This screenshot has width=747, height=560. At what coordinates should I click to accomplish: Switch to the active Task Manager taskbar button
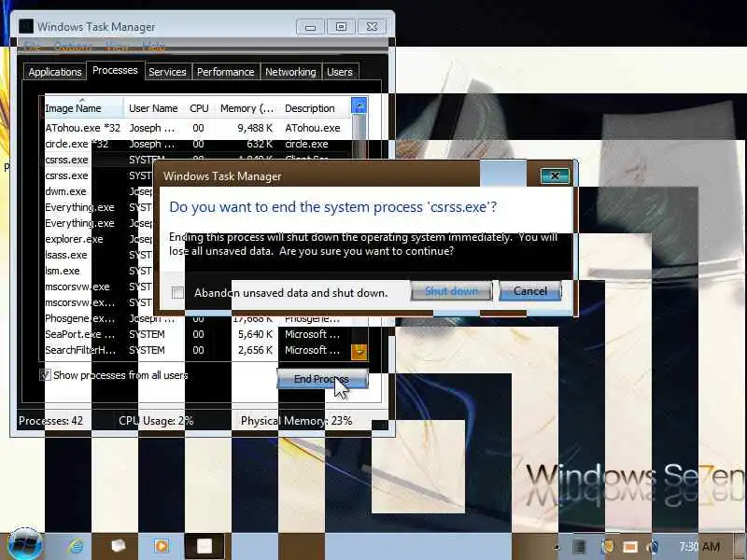click(x=204, y=546)
